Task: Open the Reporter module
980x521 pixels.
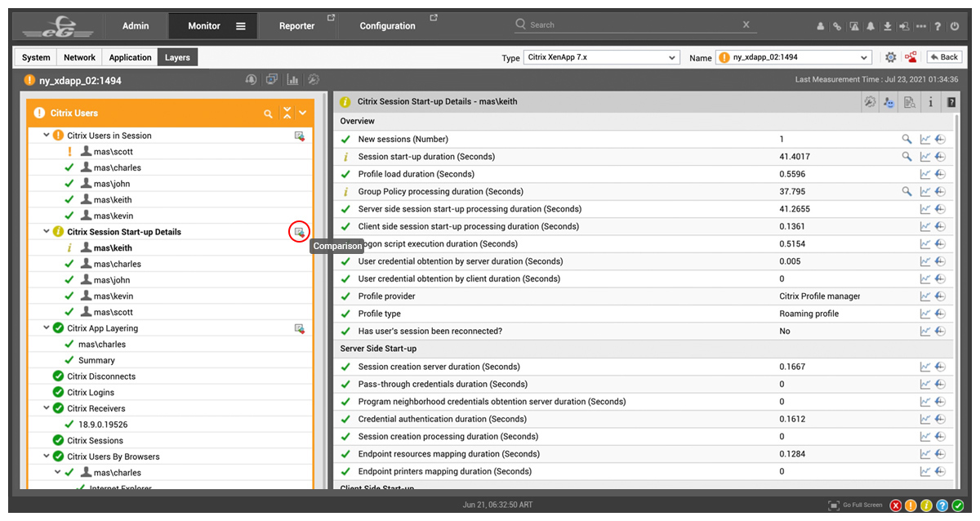Action: pos(297,26)
